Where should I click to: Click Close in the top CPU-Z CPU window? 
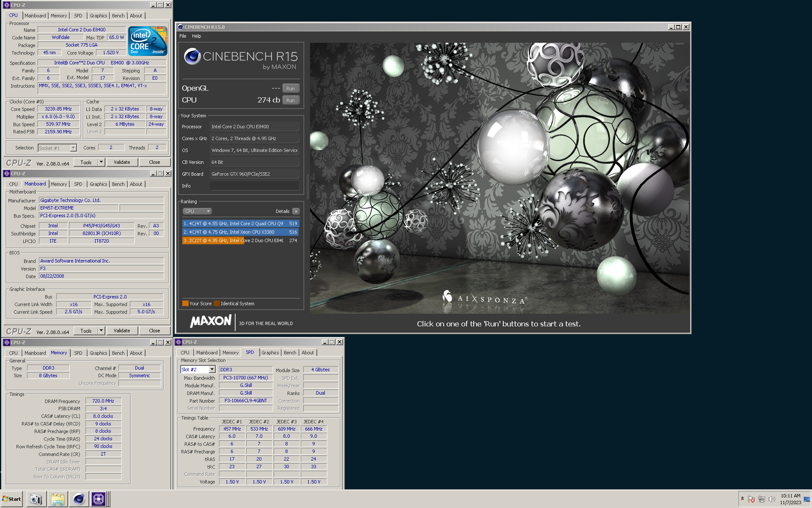pos(154,162)
